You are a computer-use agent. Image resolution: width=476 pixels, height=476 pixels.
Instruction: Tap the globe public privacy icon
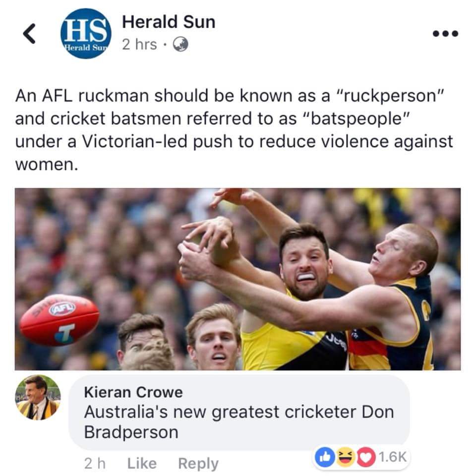pos(180,44)
